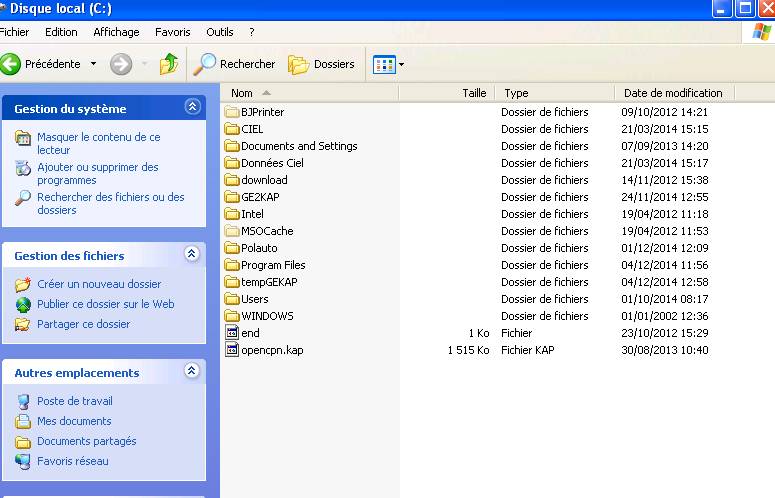Screen dimensions: 775x498
Task: Collapse the Gestion des fichiers panel
Action: [x=192, y=254]
